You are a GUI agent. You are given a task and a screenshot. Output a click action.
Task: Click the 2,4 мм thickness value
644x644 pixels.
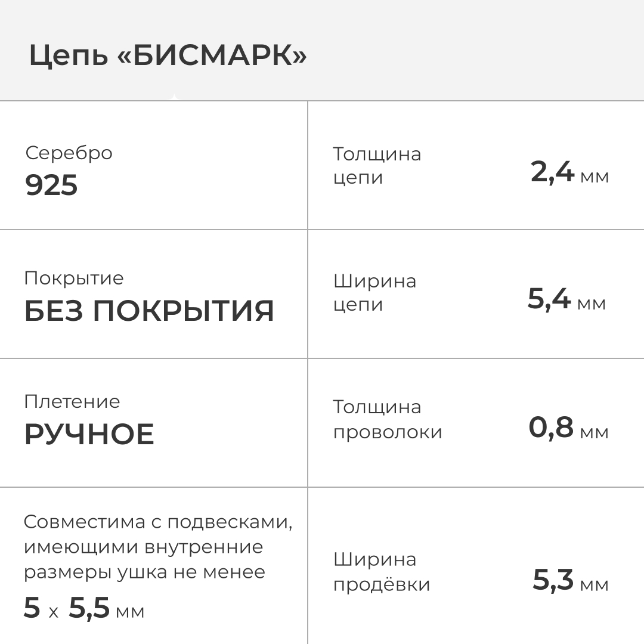coord(569,174)
